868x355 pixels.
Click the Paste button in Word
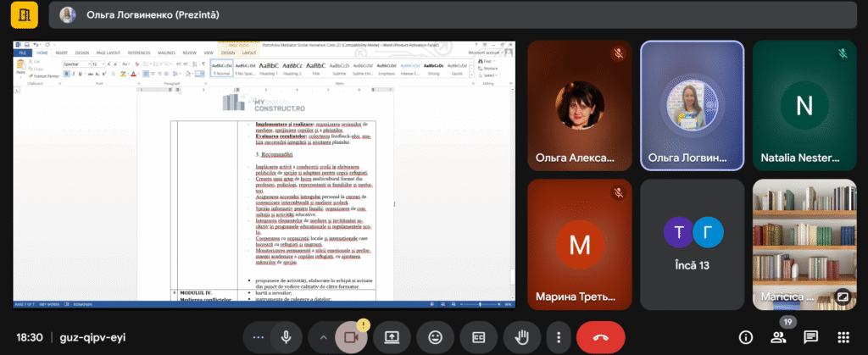click(x=20, y=68)
